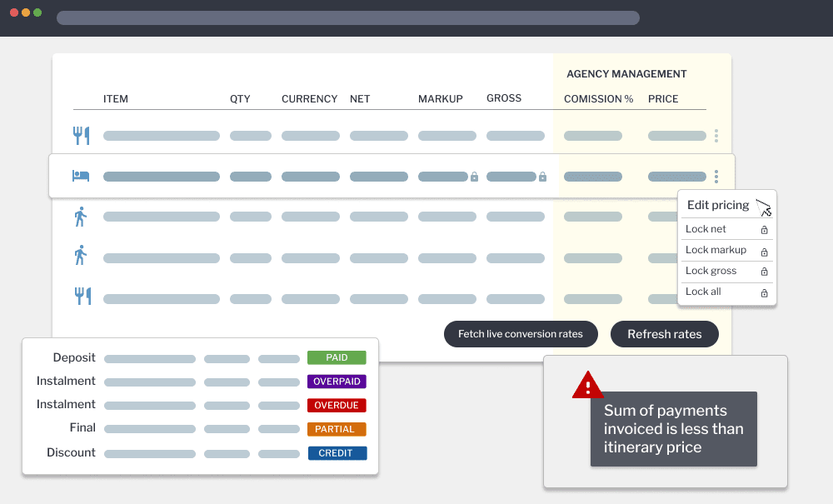Click the lock icon beside the gross field
833x504 pixels.
tap(542, 177)
